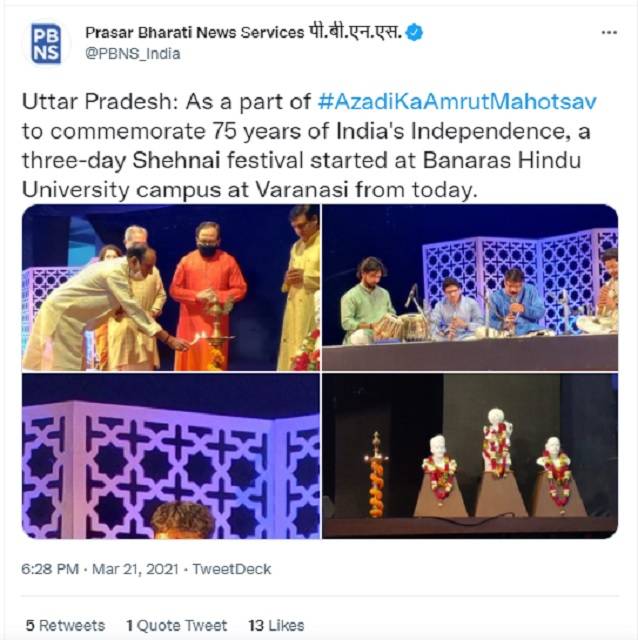Screen dimensions: 638x640
Task: Open the #AzadiKaAmrutMahotsav hashtag
Action: tap(457, 101)
